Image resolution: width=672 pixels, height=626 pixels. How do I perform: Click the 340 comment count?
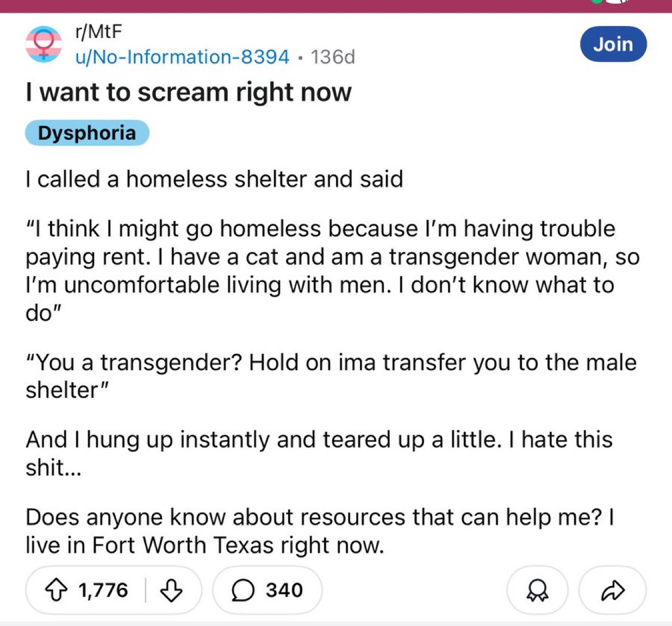pos(284,590)
